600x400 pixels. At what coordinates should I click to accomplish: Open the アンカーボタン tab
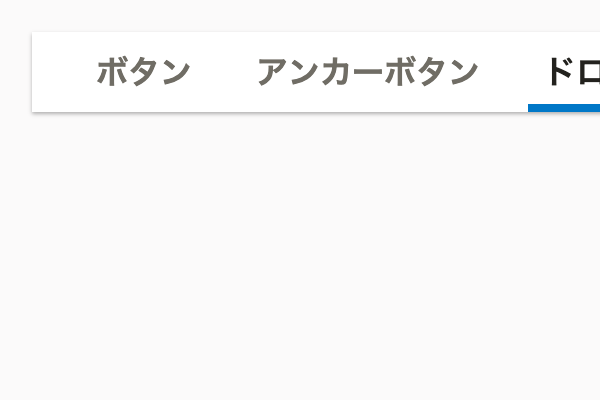point(367,72)
